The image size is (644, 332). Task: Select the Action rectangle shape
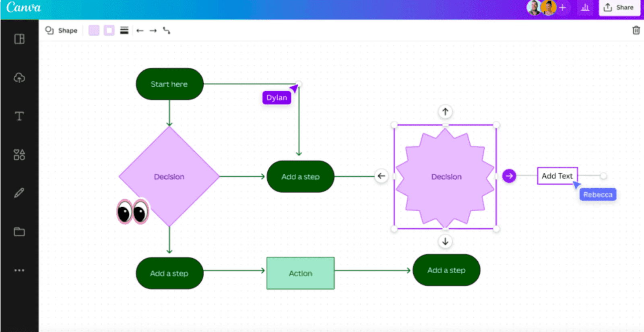tap(300, 273)
